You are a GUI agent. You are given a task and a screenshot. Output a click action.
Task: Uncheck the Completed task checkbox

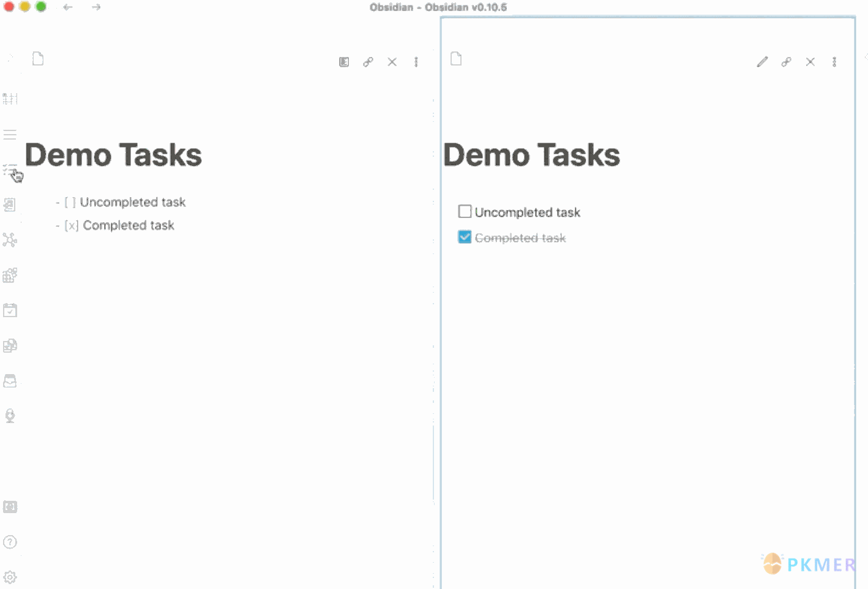coord(465,237)
